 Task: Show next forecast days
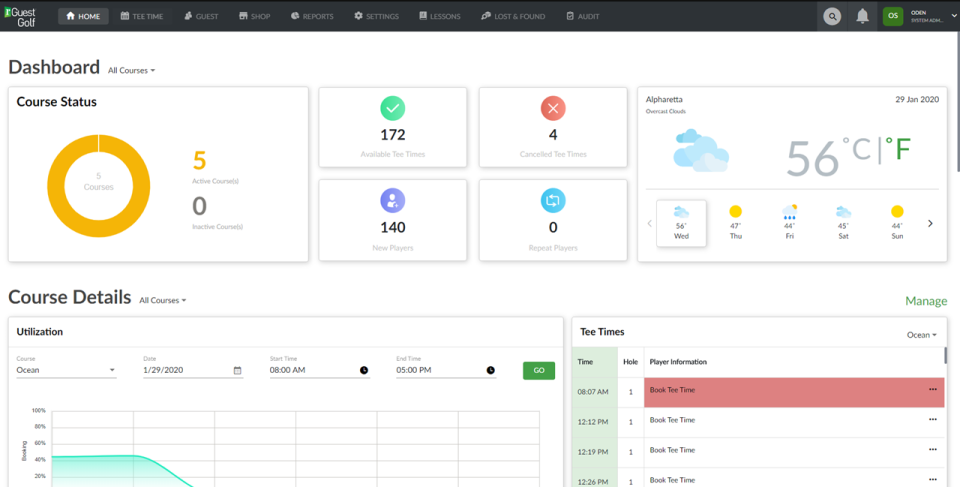pyautogui.click(x=930, y=224)
